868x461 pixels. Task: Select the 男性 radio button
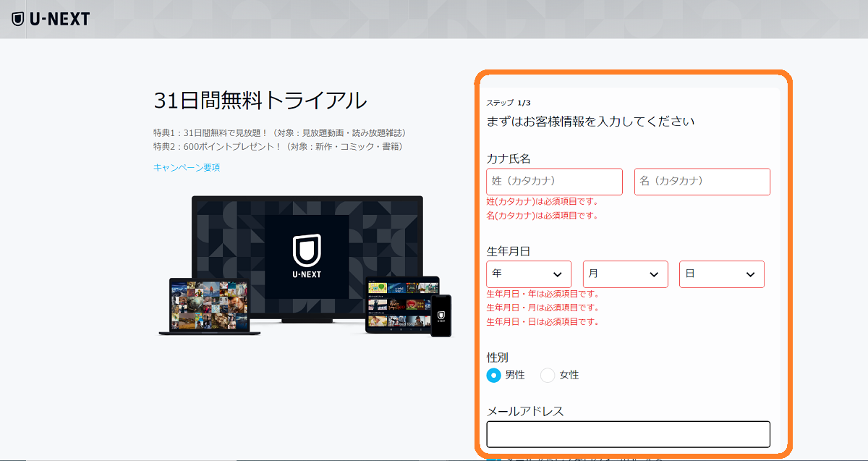[494, 375]
